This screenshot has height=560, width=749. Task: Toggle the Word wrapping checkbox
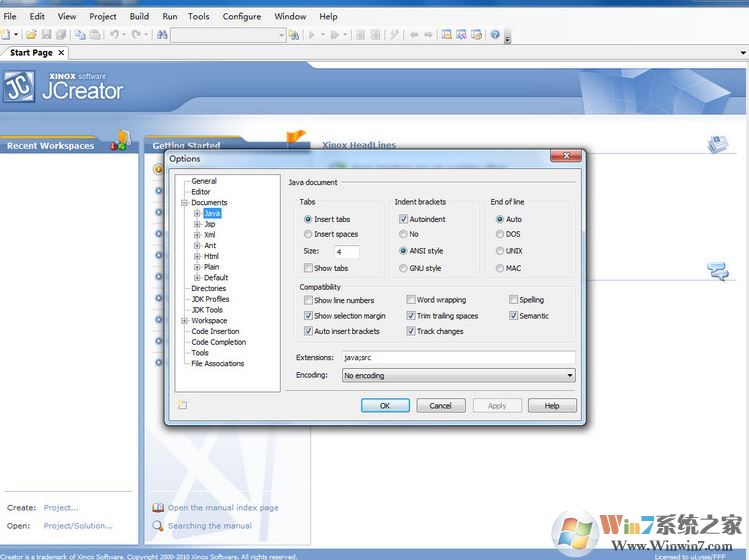(411, 300)
